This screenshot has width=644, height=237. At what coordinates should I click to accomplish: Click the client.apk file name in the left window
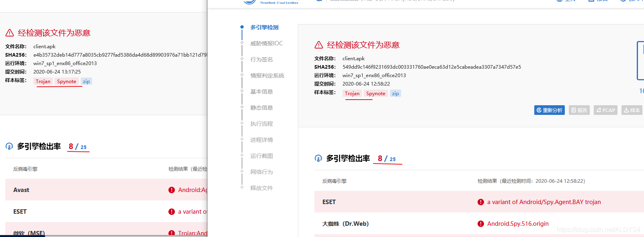tap(45, 47)
